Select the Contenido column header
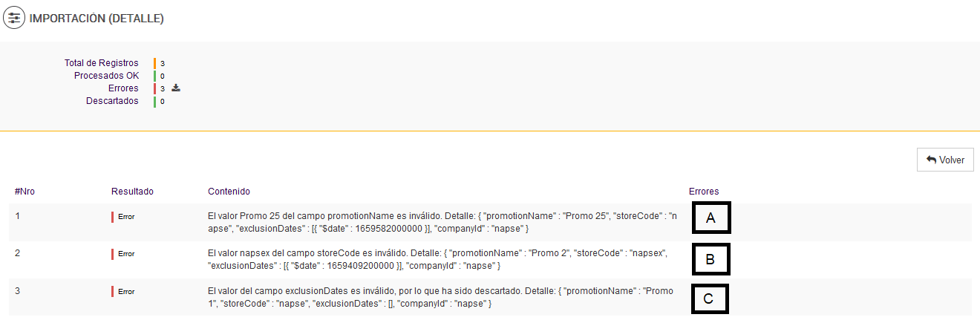 point(229,192)
